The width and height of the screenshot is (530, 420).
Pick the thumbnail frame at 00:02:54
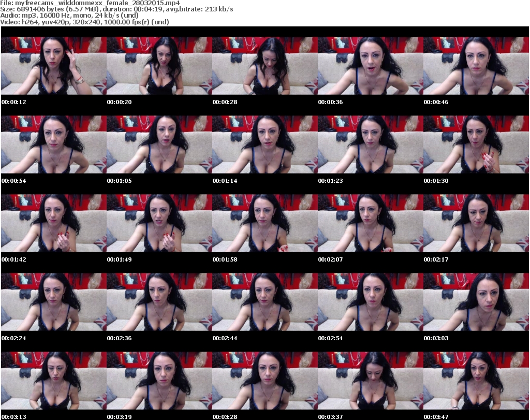(x=371, y=302)
